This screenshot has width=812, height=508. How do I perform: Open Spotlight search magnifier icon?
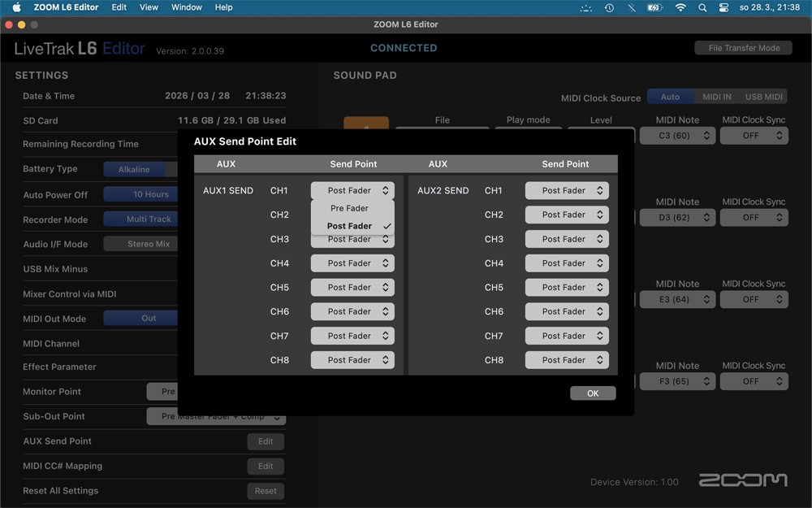[702, 7]
